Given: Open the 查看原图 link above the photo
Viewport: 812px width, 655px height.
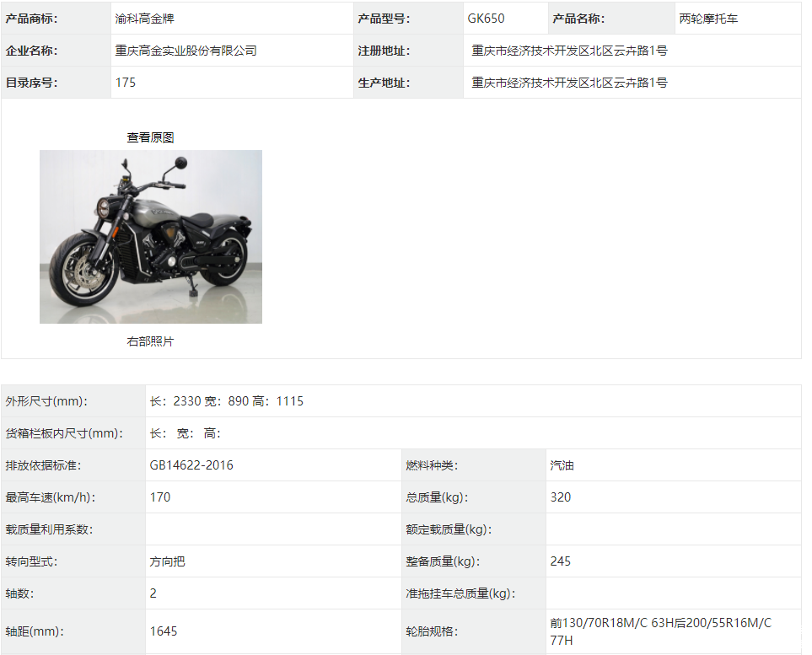Looking at the screenshot, I should [150, 137].
